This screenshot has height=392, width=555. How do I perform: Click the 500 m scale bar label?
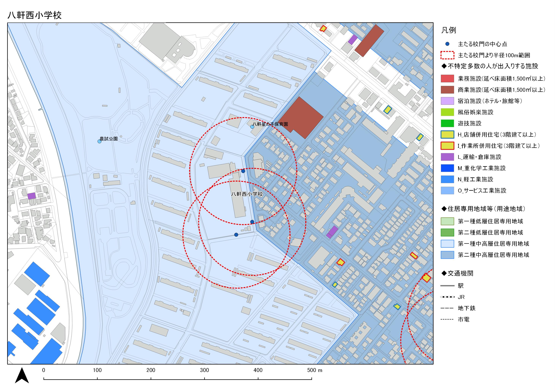coord(315,370)
